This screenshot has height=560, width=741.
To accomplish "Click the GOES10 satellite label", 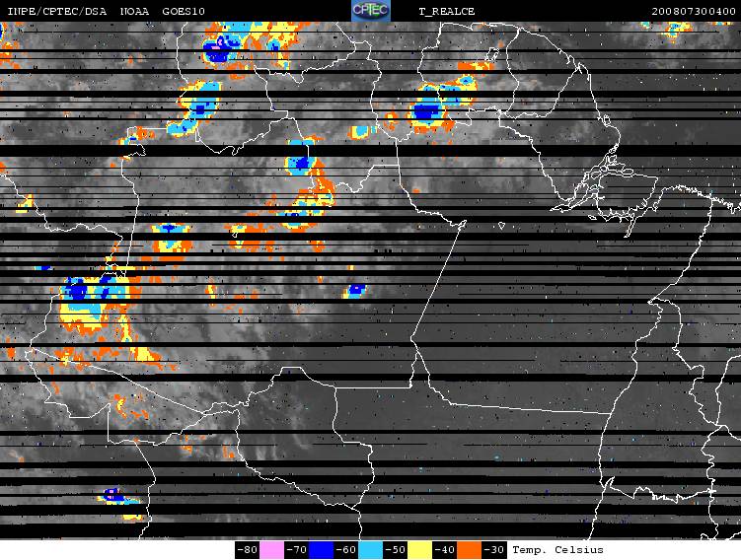I will click(184, 11).
